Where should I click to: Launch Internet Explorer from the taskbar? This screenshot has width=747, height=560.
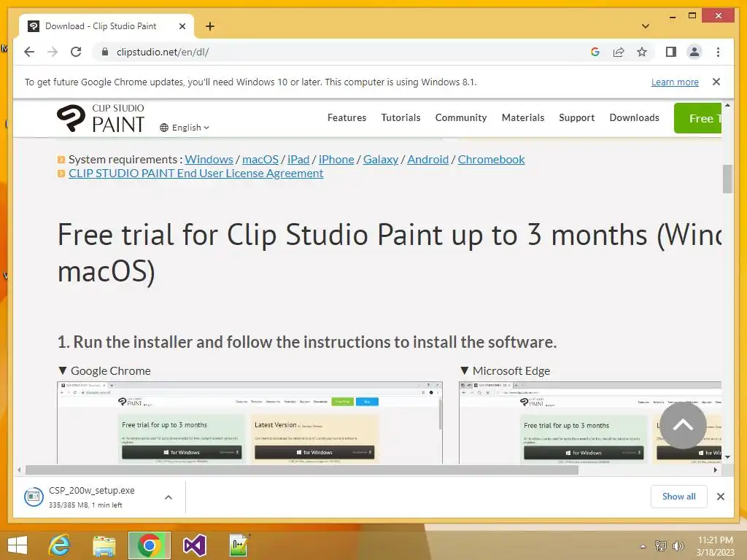(59, 545)
